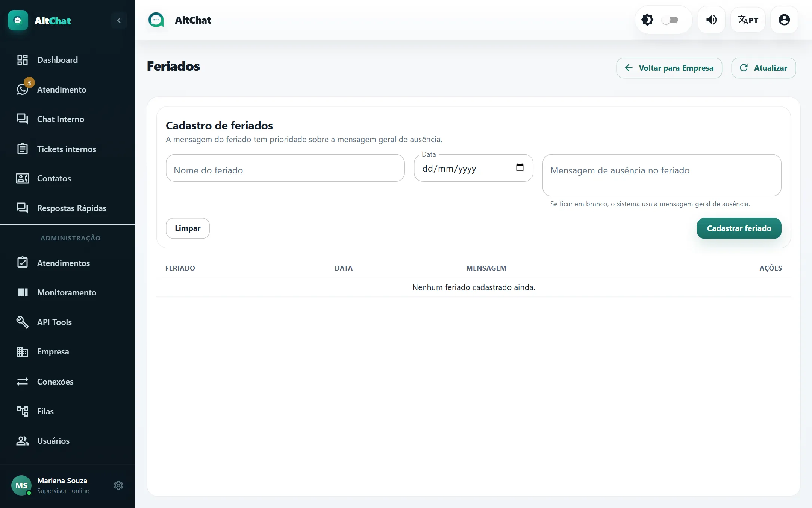Screen dimensions: 812x508
Task: Open the Empresa building icon
Action: pos(23,351)
